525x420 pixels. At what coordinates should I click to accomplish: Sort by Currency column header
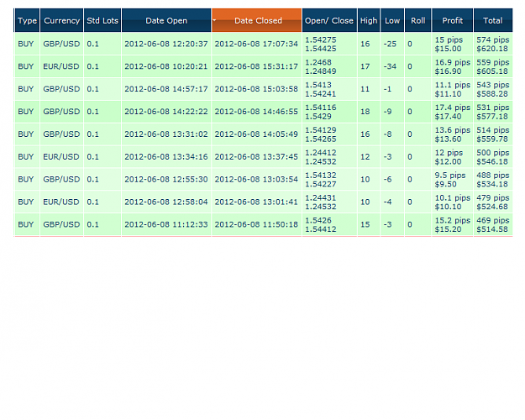[x=61, y=20]
